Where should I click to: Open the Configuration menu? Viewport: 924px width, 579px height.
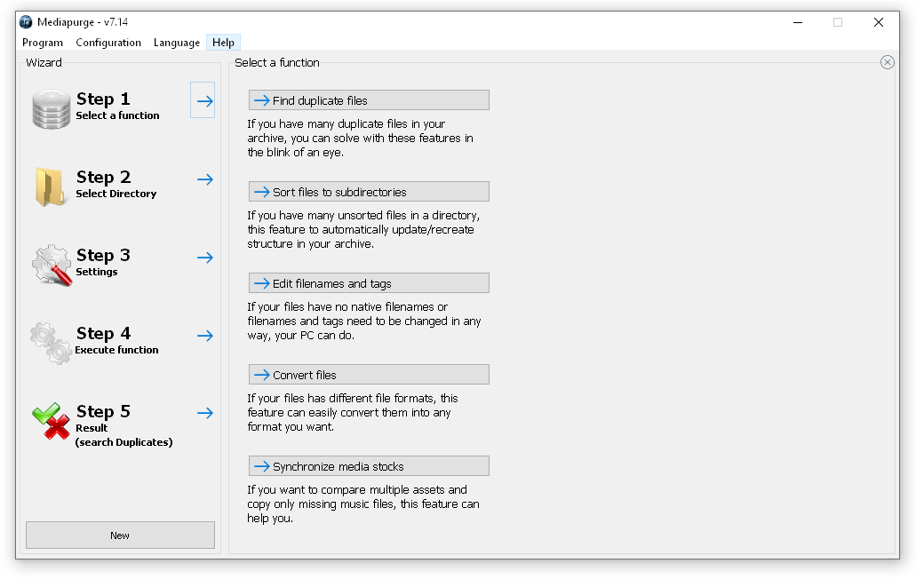click(x=108, y=43)
